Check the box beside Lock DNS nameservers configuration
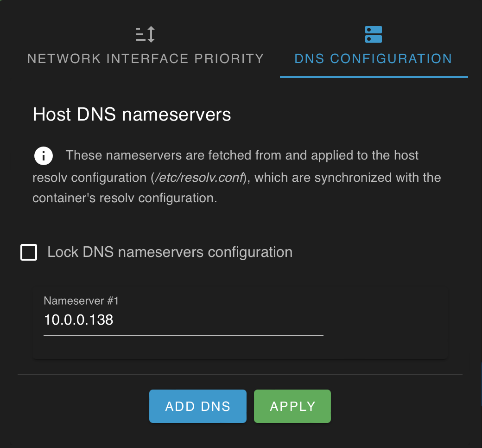Viewport: 482px width, 448px height. click(x=28, y=252)
